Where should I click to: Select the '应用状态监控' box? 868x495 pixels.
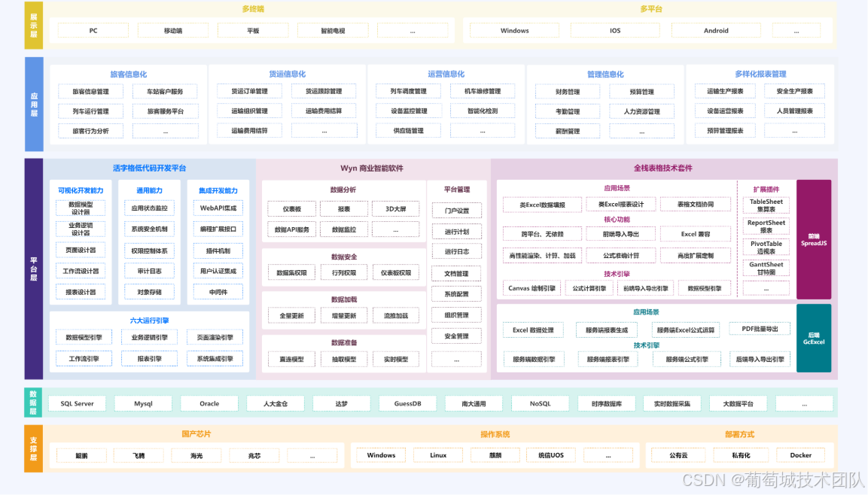click(150, 208)
